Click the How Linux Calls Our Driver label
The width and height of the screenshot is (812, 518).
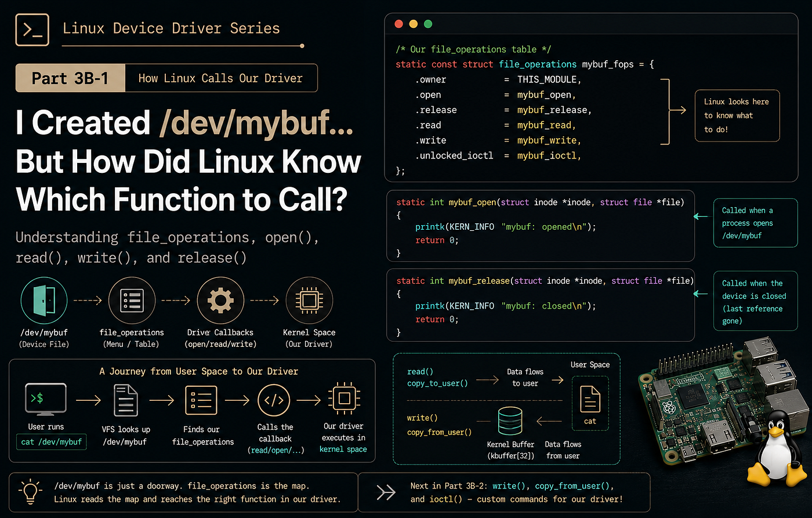tap(220, 78)
